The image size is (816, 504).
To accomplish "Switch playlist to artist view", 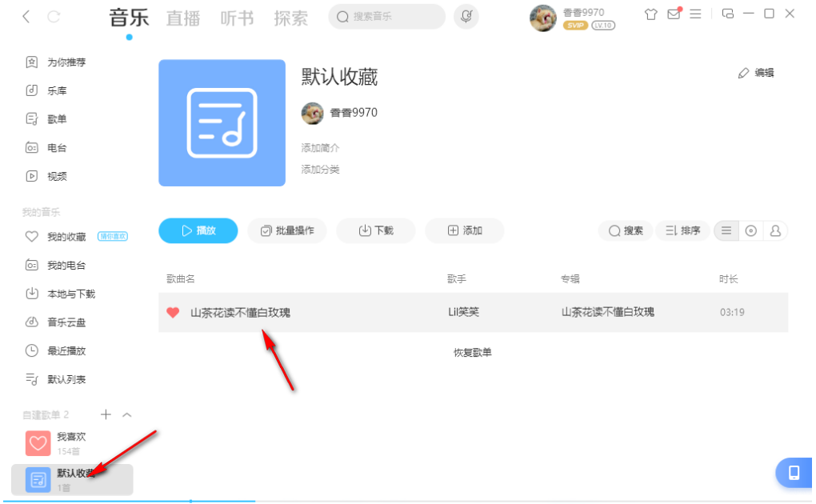I will coord(775,230).
